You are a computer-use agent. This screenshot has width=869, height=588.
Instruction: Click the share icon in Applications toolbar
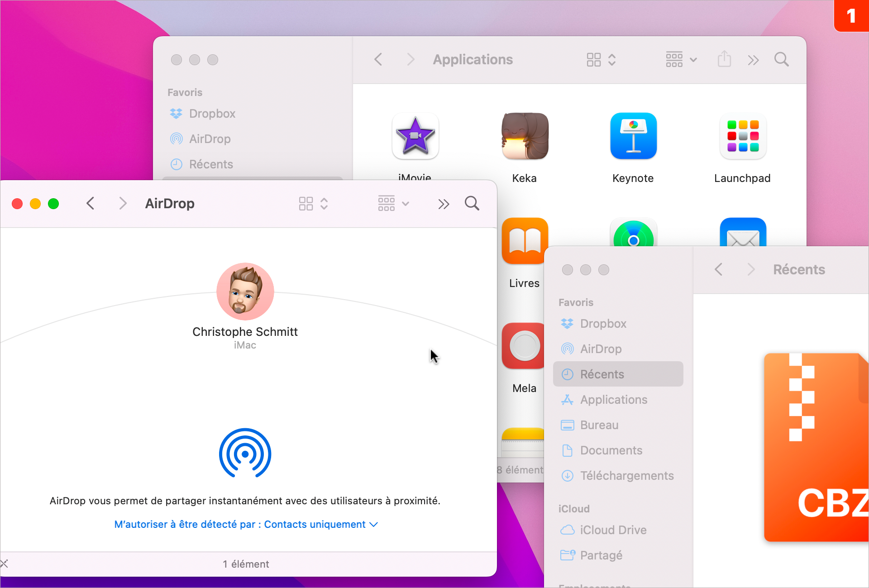724,59
